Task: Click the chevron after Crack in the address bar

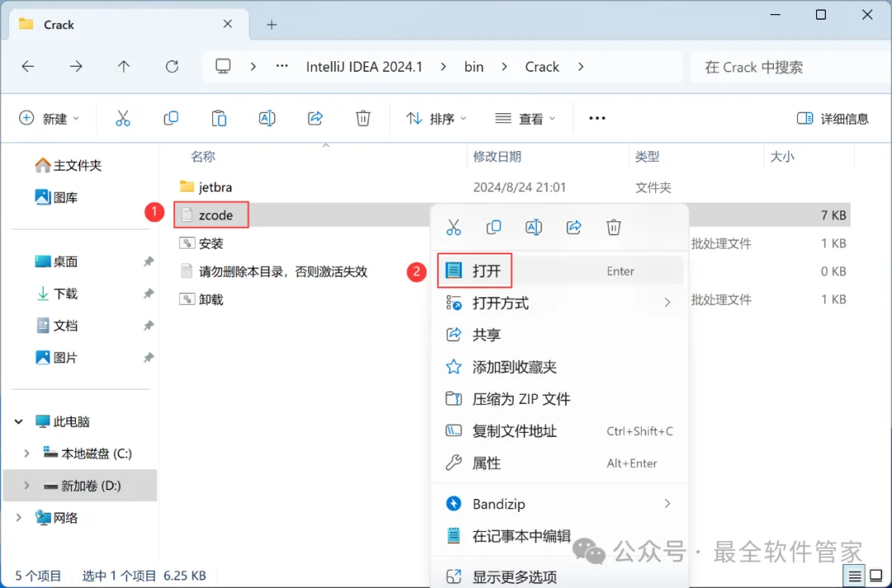Action: point(581,67)
